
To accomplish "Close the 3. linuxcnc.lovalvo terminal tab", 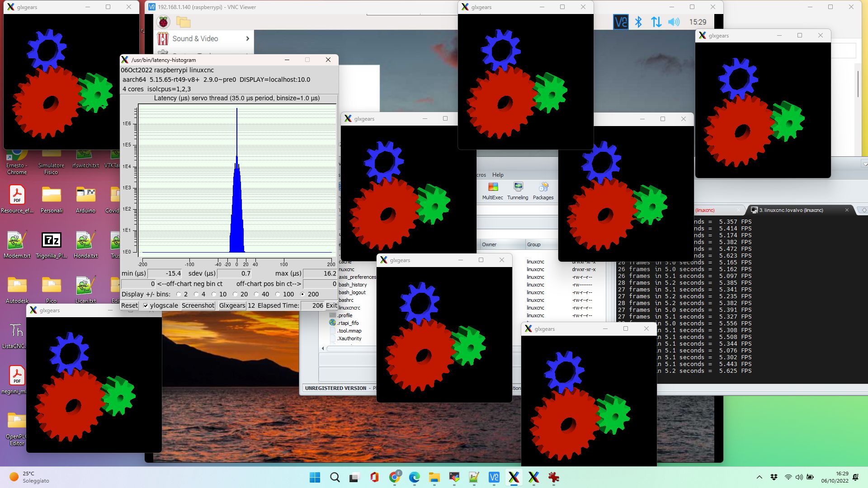I will coord(847,210).
